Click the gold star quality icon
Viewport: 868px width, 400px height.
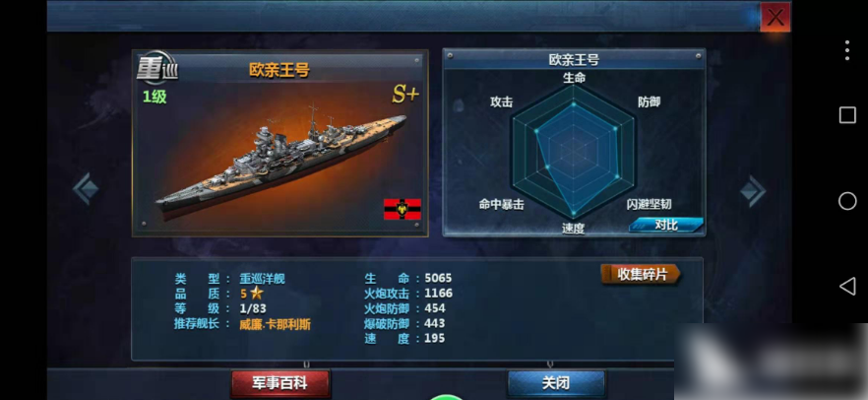pos(256,294)
